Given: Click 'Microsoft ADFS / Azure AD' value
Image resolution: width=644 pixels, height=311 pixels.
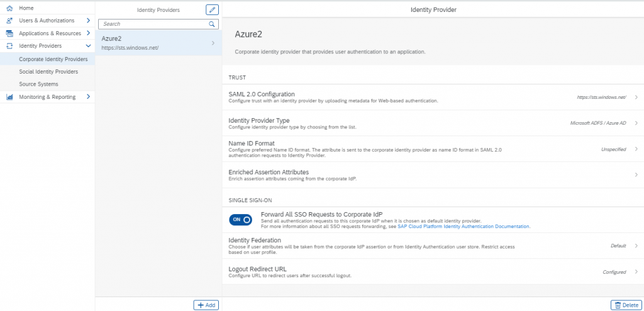Looking at the screenshot, I should click(x=598, y=123).
